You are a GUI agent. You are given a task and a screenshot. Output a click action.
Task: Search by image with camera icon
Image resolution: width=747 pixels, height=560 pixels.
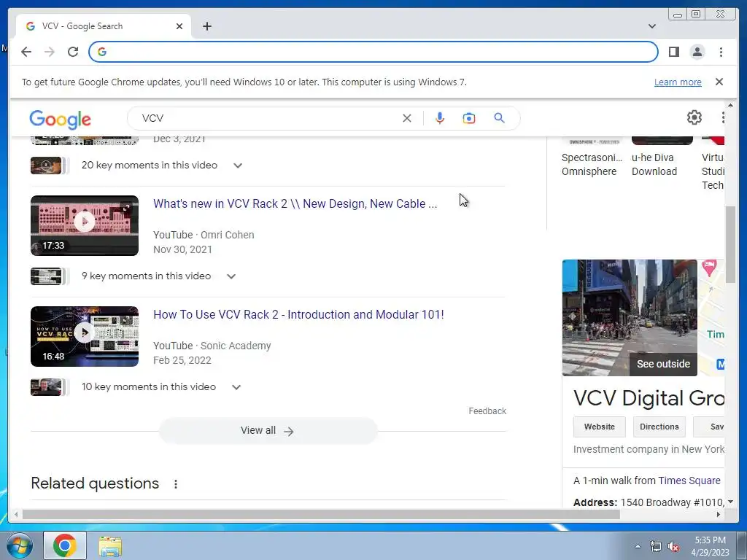(469, 118)
